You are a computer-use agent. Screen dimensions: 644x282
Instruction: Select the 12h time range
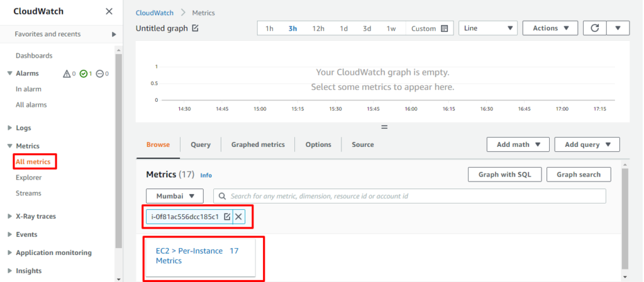[318, 28]
